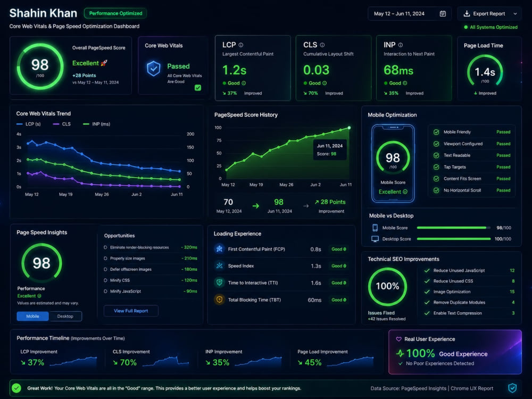Toggle the INP (ms) legend series
This screenshot has height=399, width=532.
click(x=97, y=124)
